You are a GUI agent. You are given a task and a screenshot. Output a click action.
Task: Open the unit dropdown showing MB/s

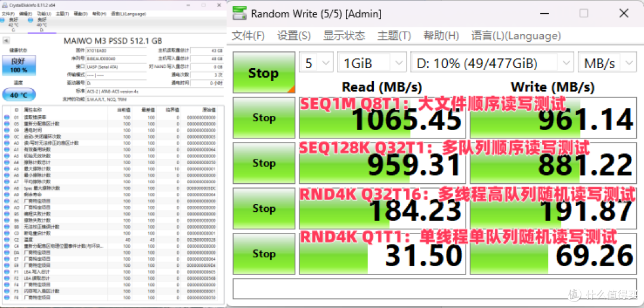[x=607, y=63]
